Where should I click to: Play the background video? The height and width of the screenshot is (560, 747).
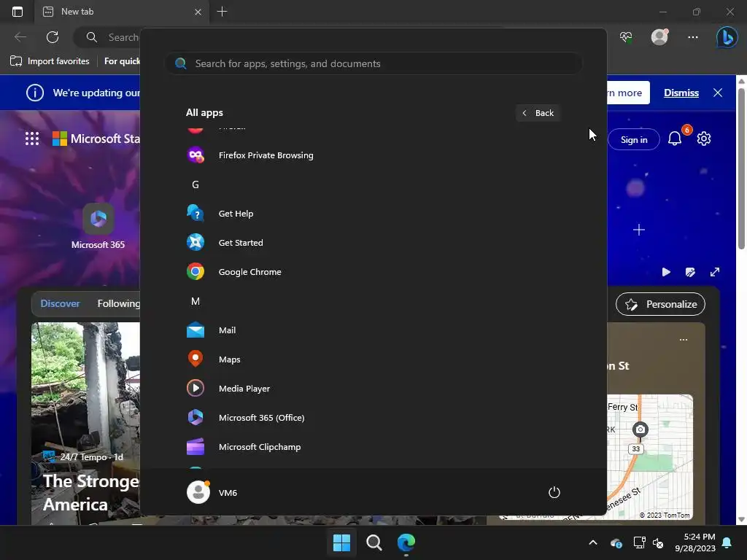pyautogui.click(x=666, y=272)
